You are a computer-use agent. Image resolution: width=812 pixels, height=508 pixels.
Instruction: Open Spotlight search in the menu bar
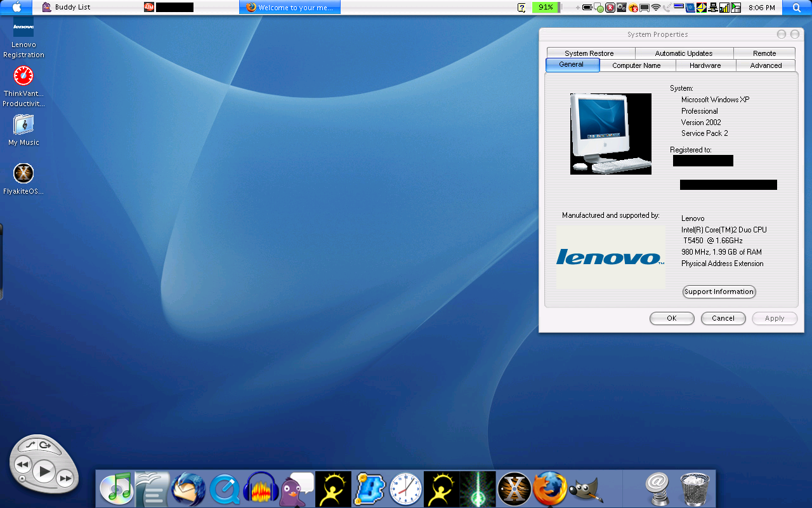tap(797, 8)
